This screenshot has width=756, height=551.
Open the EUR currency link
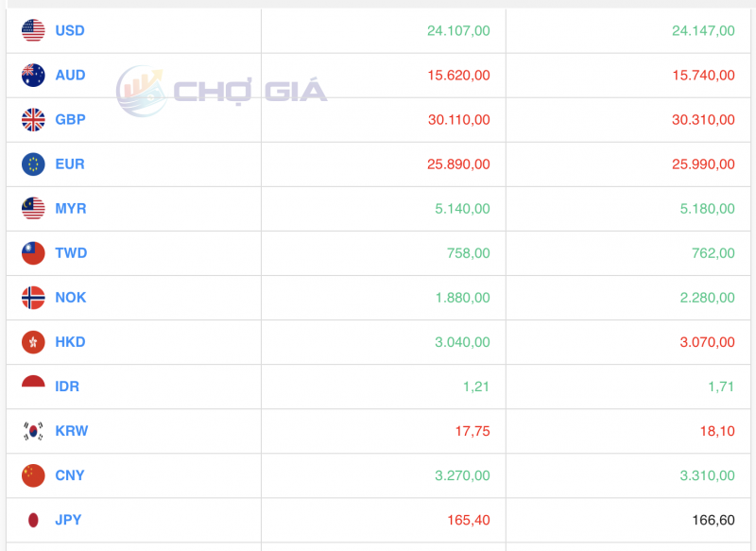coord(70,164)
